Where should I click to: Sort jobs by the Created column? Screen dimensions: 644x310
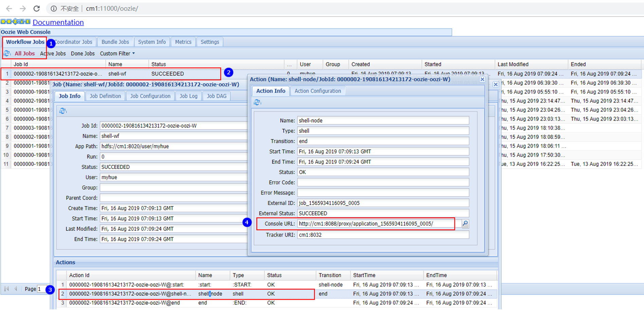385,64
